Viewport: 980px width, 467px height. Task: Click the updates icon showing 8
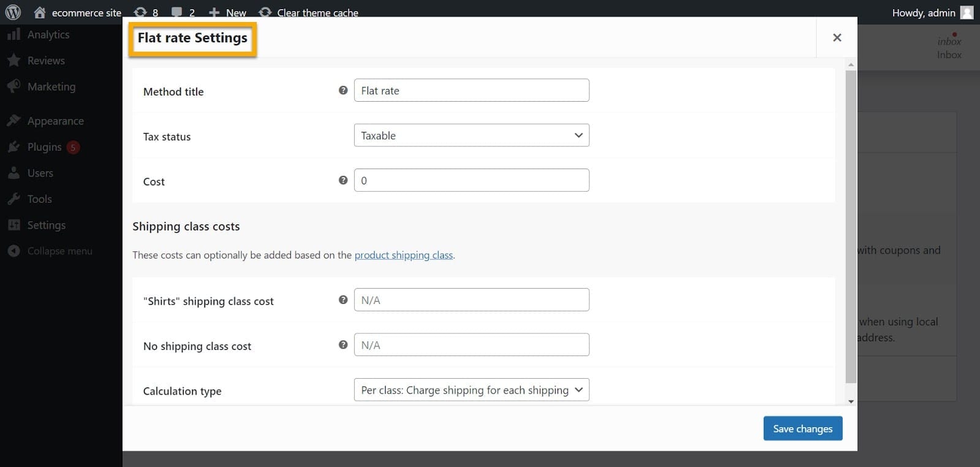click(x=140, y=12)
